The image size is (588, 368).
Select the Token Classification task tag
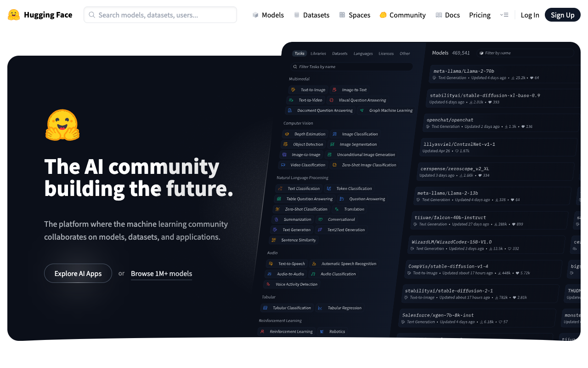tap(350, 188)
